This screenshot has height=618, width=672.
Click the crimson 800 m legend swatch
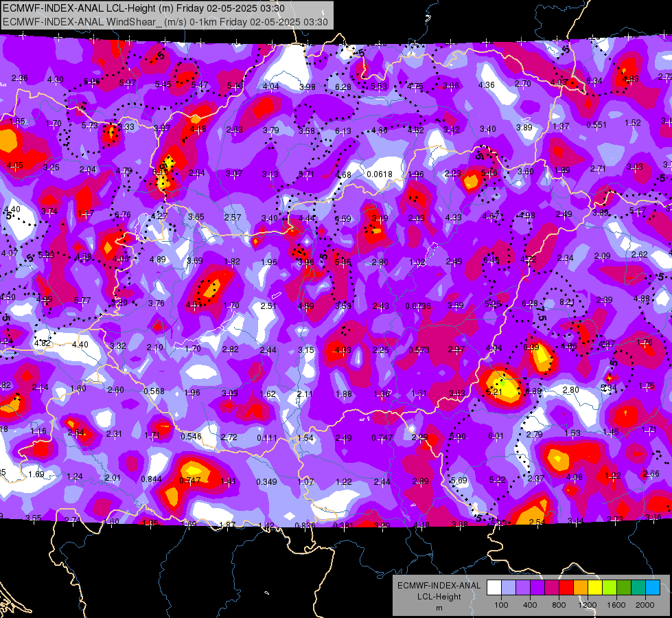pyautogui.click(x=552, y=588)
